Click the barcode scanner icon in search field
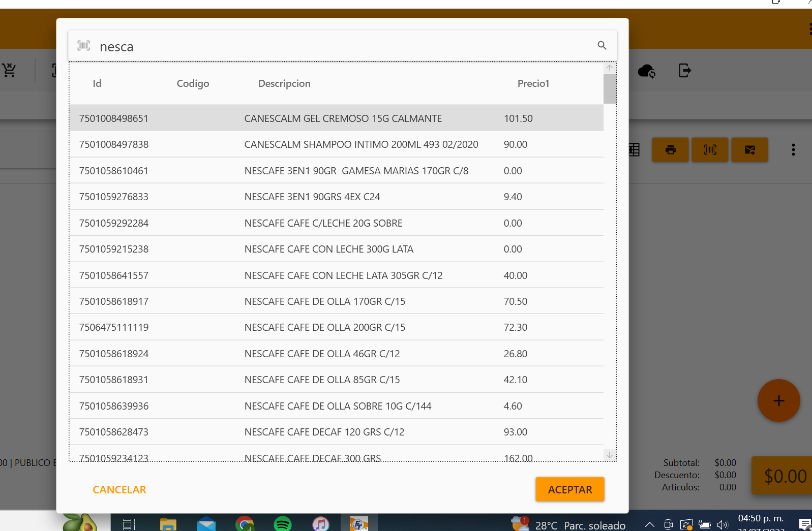The width and height of the screenshot is (812, 531). tap(84, 46)
